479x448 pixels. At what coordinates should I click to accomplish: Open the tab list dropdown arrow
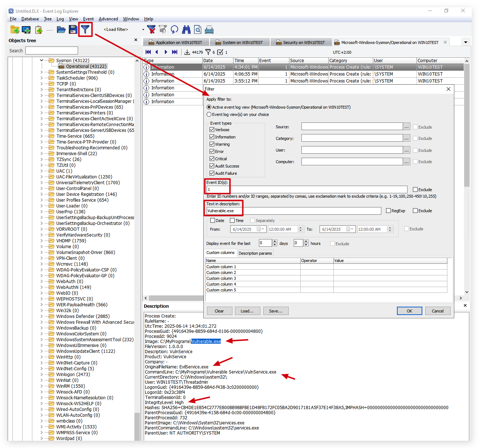pyautogui.click(x=466, y=42)
